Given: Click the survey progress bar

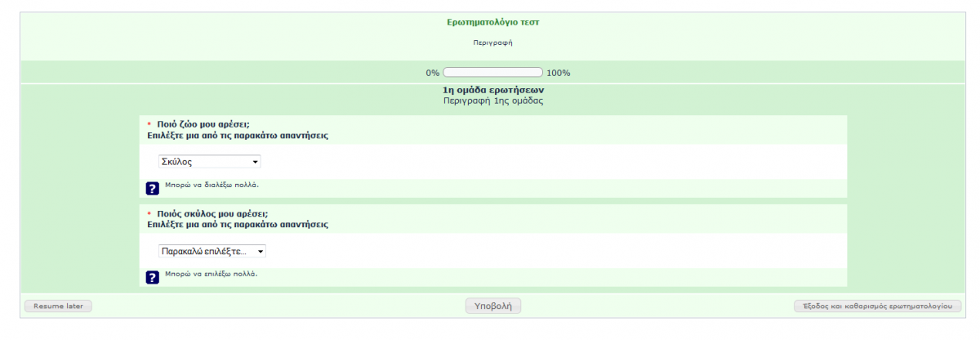Looking at the screenshot, I should [493, 72].
